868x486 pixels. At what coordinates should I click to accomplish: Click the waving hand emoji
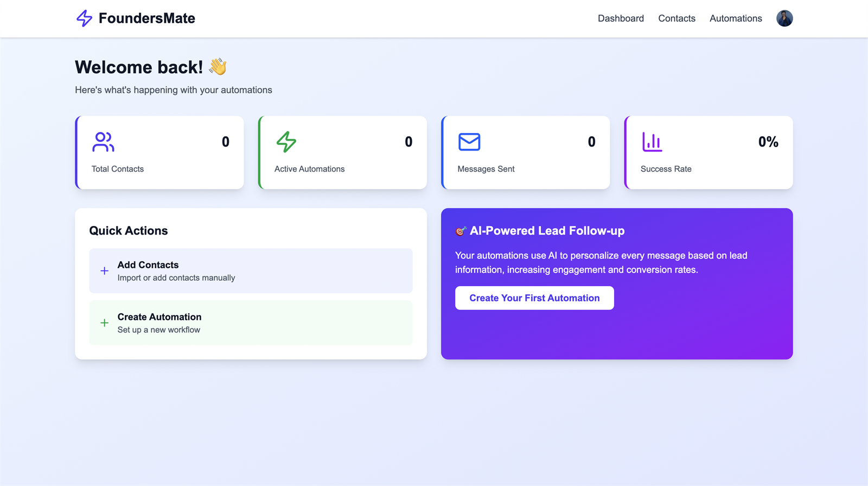click(x=218, y=67)
